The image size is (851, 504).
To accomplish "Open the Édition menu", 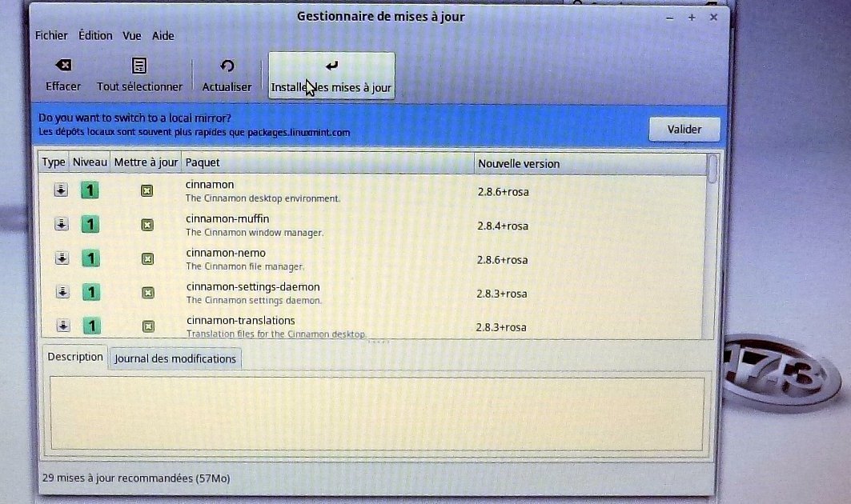I will click(95, 35).
